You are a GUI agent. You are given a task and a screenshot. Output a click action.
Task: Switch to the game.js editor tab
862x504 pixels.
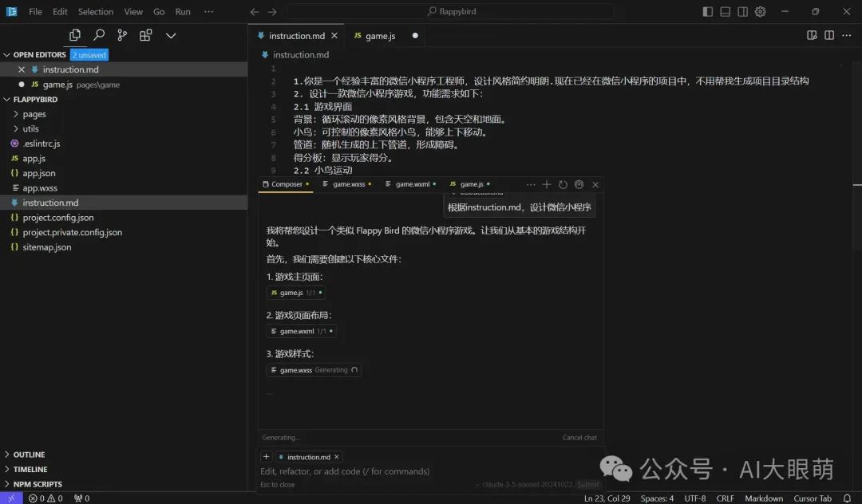(381, 36)
